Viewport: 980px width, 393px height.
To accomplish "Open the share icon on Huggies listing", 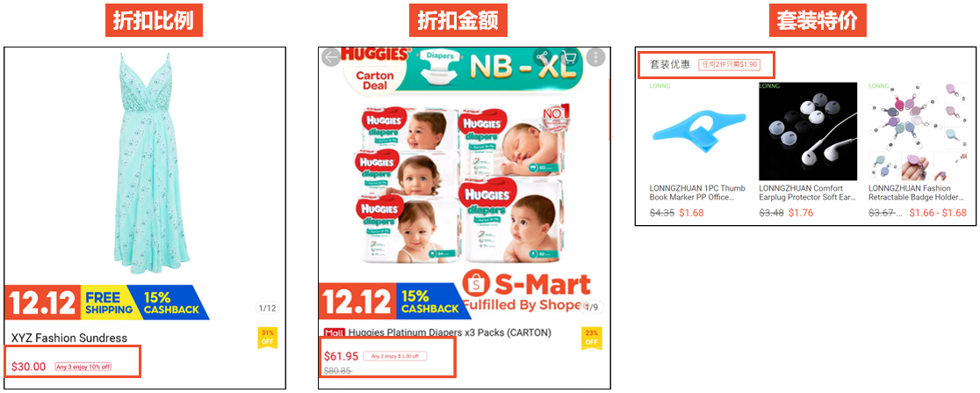I will coord(543,57).
